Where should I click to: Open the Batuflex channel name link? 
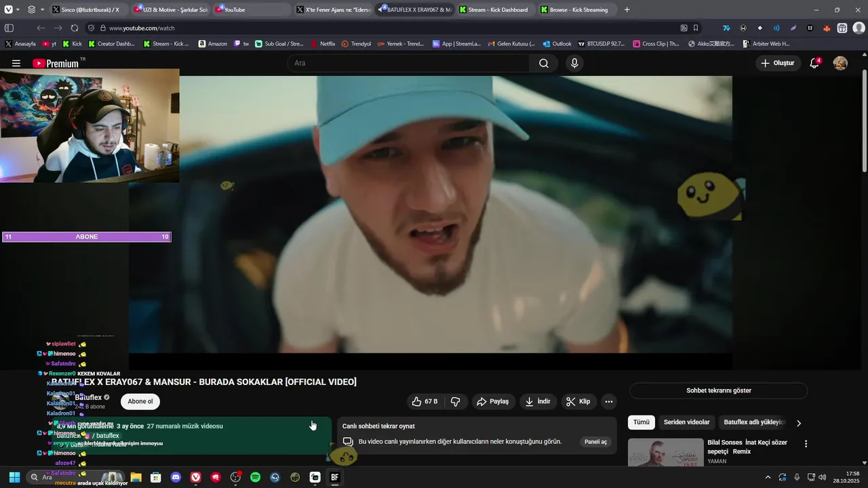88,397
